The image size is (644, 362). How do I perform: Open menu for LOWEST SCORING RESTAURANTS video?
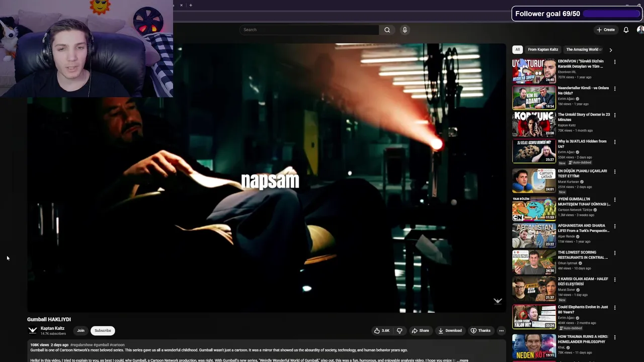coord(614,253)
